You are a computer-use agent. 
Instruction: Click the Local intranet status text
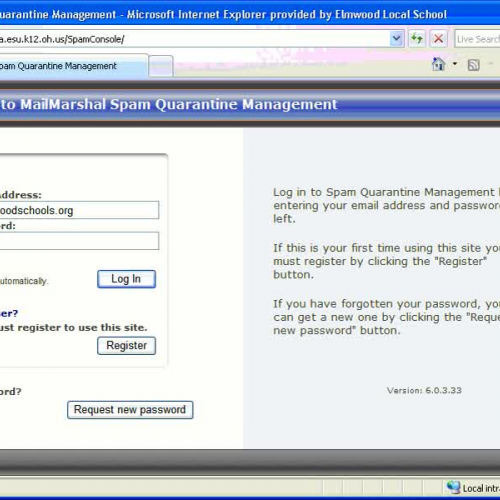(481, 488)
